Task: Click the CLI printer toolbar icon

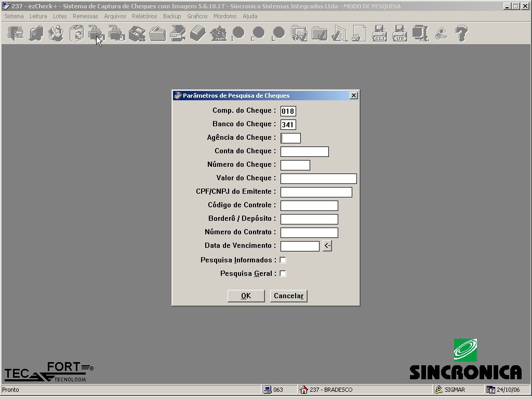Action: [x=380, y=34]
